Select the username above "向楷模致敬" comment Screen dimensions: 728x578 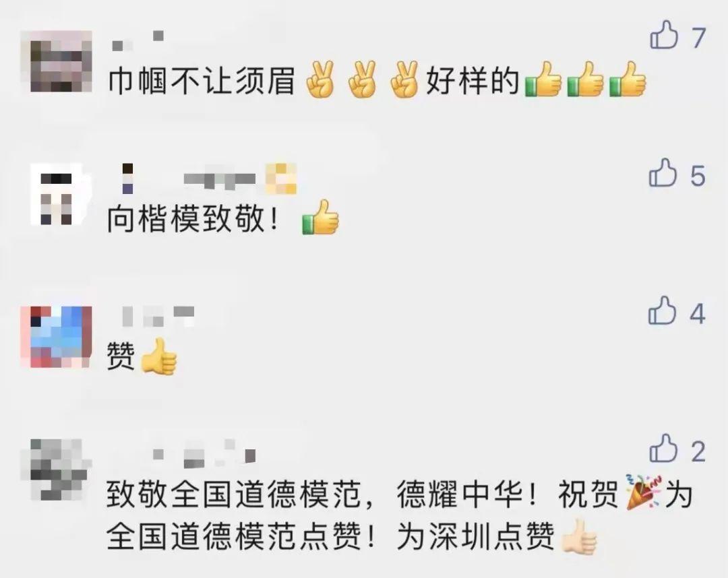coord(210,179)
